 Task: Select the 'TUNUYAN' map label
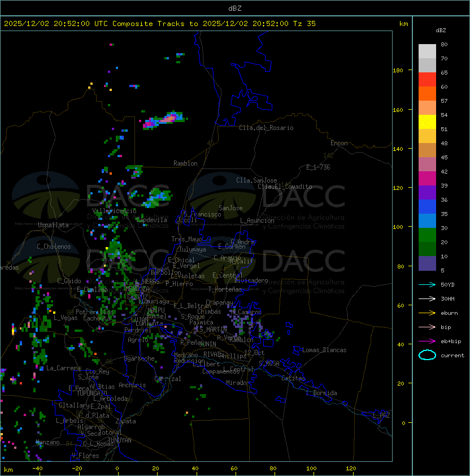click(120, 440)
